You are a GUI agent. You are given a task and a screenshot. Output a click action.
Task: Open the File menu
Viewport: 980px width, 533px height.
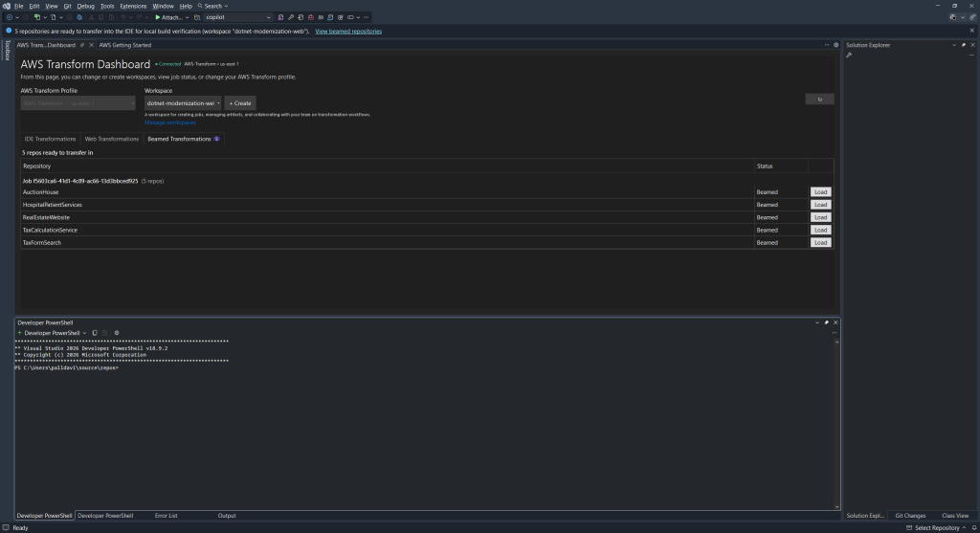pos(19,6)
